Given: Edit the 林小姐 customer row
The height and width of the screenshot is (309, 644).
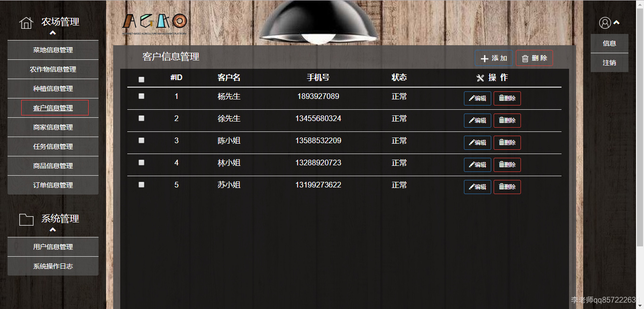Looking at the screenshot, I should coord(478,165).
